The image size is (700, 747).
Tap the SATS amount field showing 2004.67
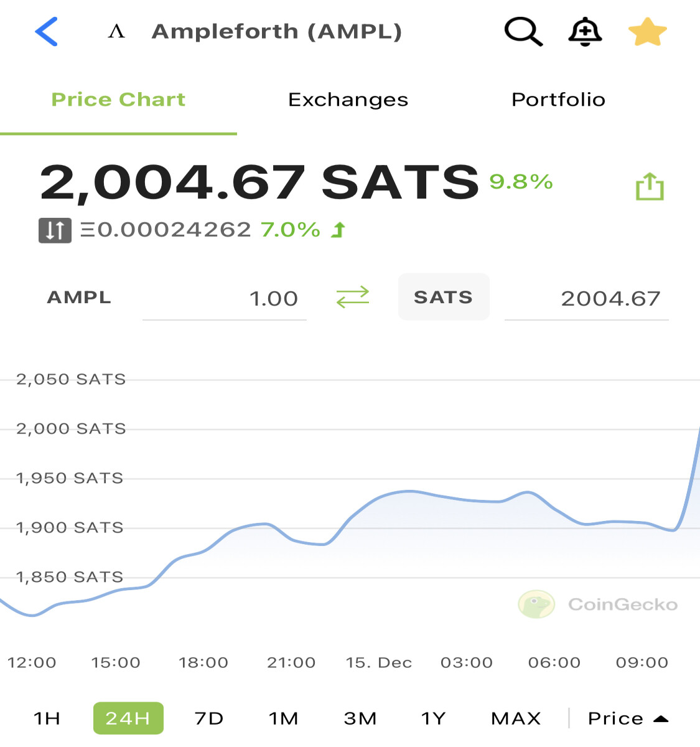tap(587, 299)
